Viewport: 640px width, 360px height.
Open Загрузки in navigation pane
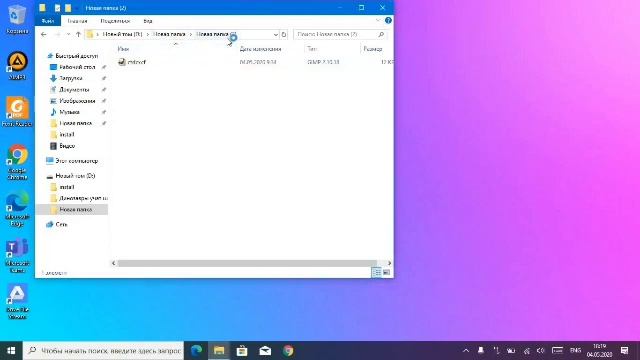coord(71,78)
